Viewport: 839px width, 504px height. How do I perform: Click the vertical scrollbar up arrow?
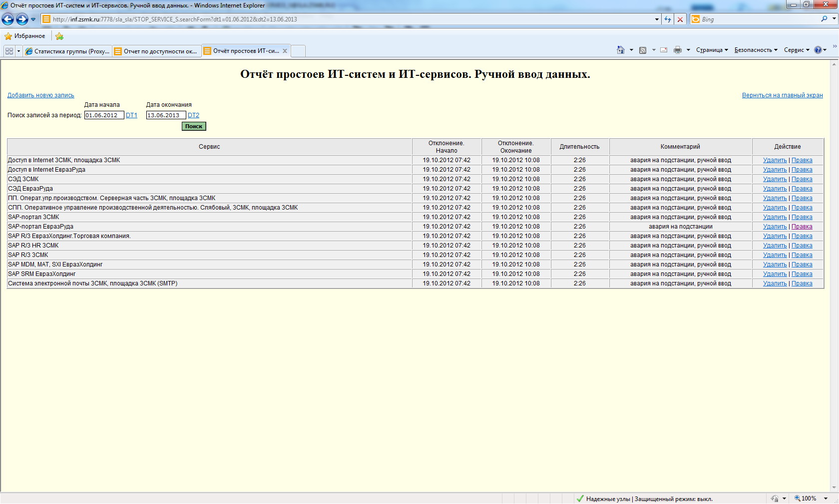tap(834, 64)
